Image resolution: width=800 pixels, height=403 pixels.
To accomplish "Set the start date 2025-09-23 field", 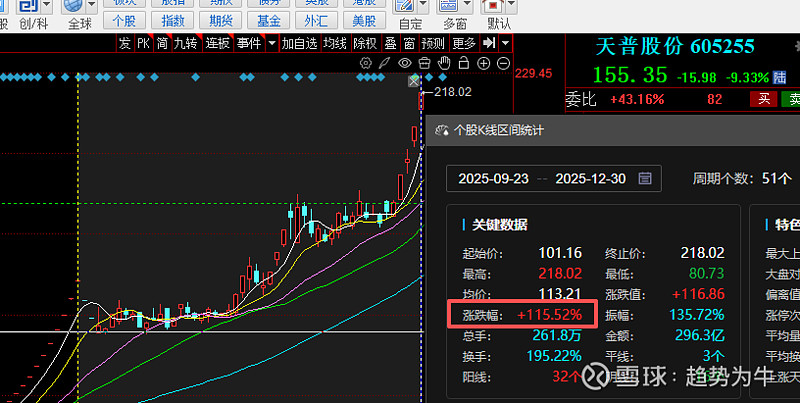I will pos(493,179).
